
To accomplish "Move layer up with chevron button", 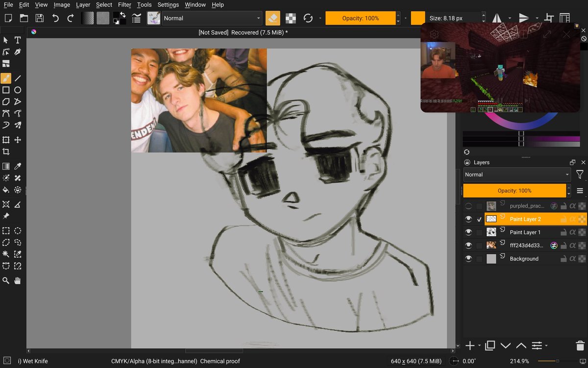I will pos(521,346).
